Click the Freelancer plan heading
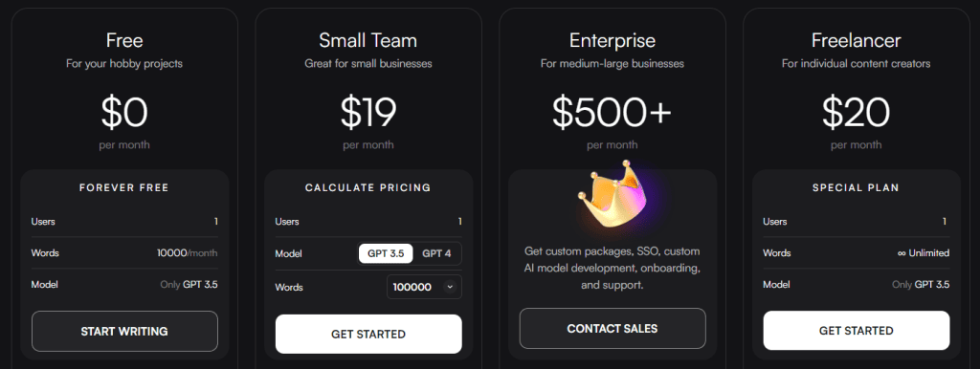The width and height of the screenshot is (980, 369). click(857, 40)
